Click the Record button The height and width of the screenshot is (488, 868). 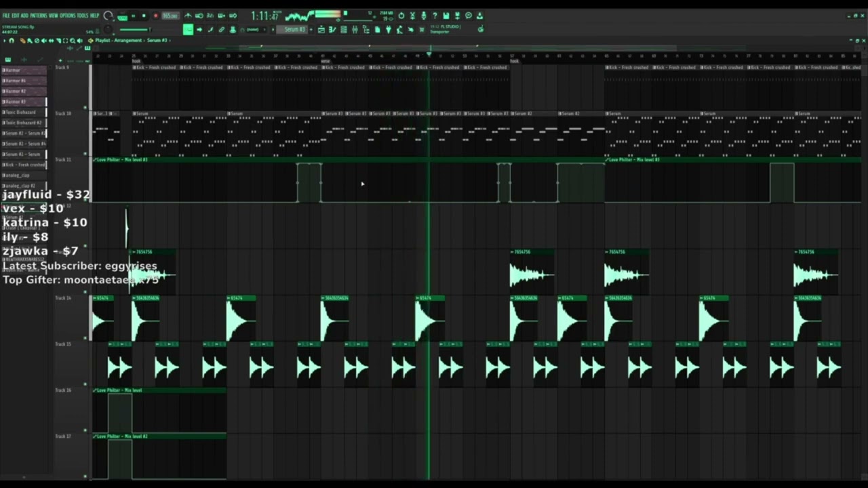(x=155, y=16)
